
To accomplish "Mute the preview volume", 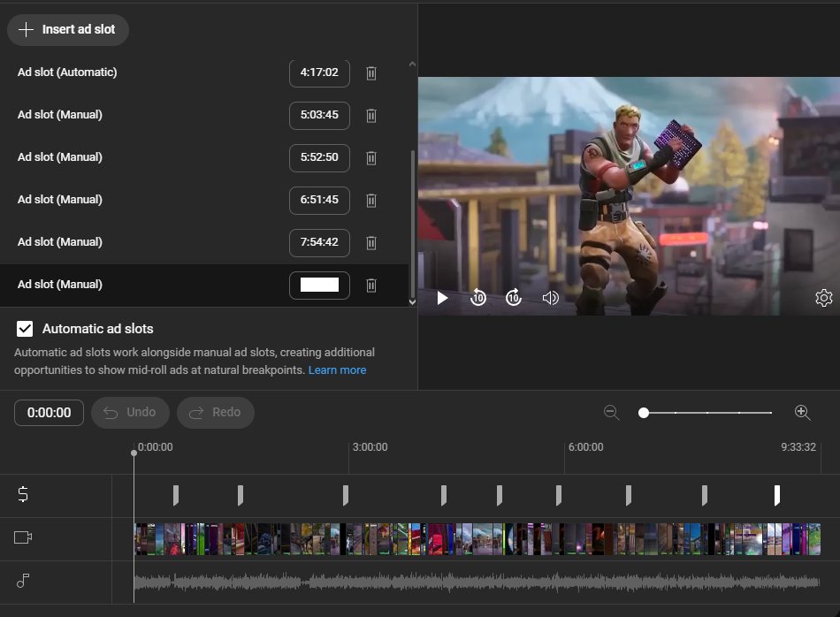I will 550,298.
